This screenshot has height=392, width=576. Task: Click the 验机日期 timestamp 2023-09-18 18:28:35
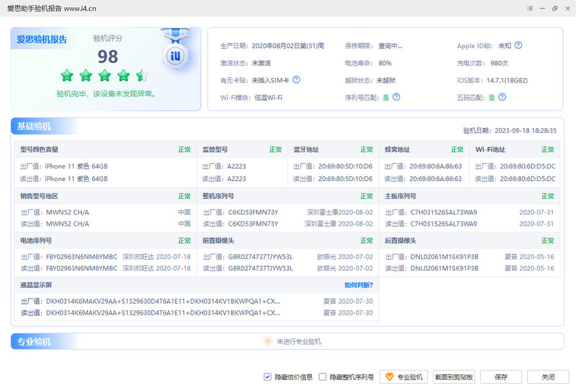(x=525, y=130)
